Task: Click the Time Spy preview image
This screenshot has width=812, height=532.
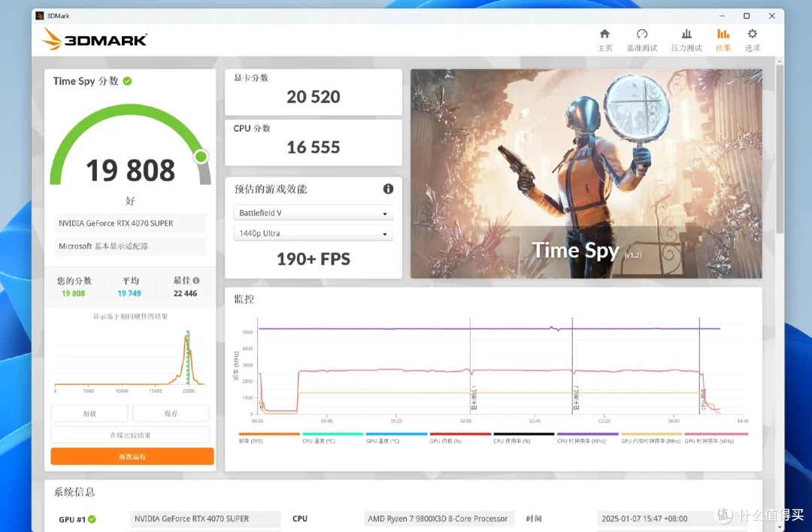Action: tap(586, 174)
